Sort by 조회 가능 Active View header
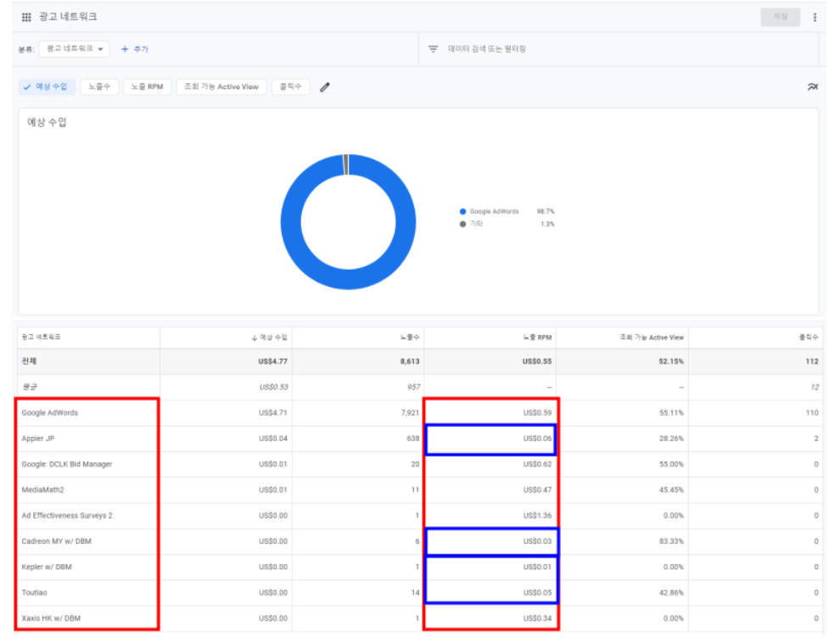This screenshot has width=840, height=644. 652,338
